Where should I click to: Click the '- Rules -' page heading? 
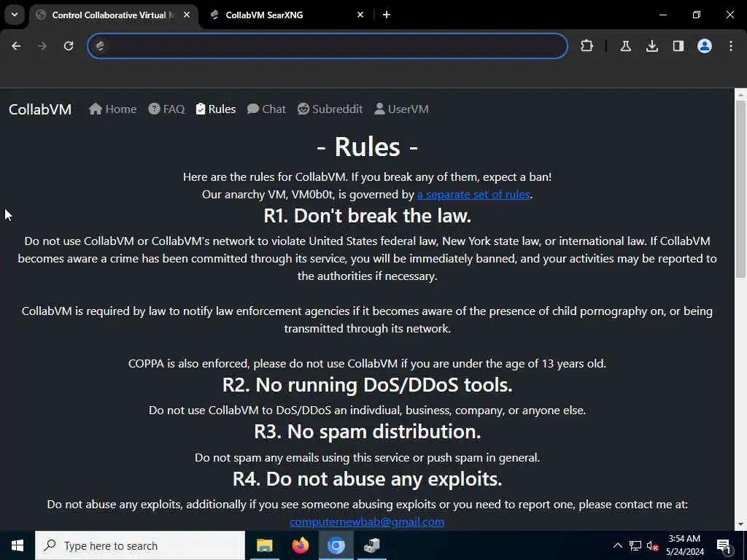[368, 146]
